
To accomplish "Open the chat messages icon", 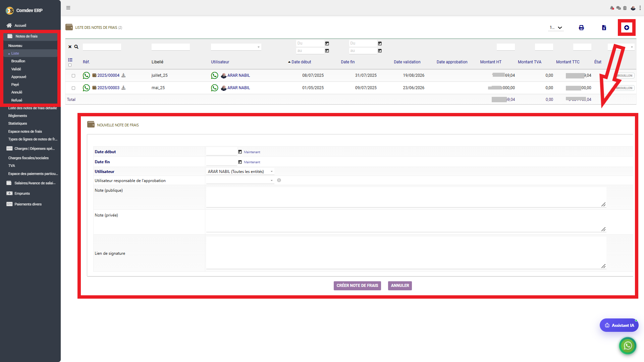I will coord(619,8).
